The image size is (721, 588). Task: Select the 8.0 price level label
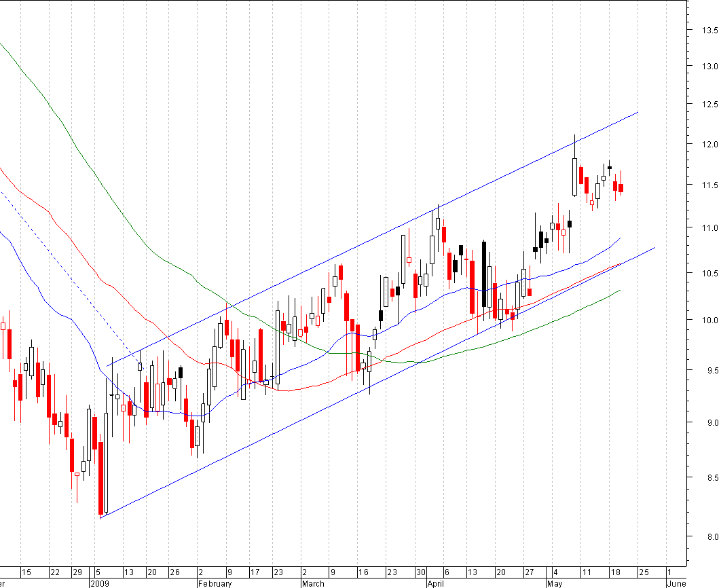tap(711, 536)
